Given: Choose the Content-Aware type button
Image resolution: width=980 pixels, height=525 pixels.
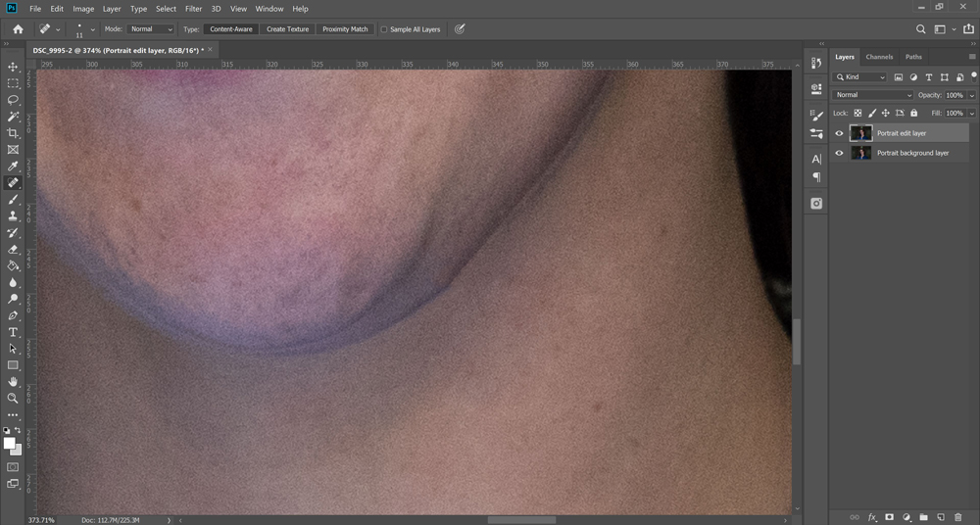Looking at the screenshot, I should click(231, 28).
